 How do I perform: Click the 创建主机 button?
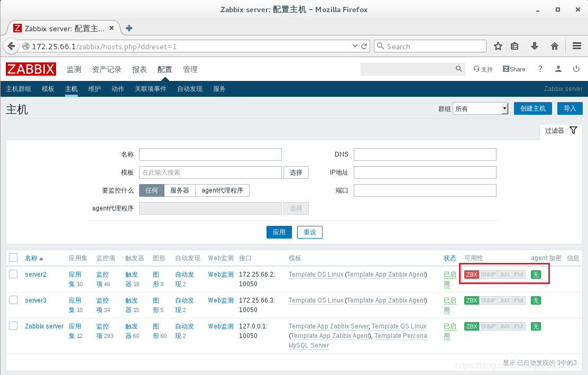click(x=533, y=108)
